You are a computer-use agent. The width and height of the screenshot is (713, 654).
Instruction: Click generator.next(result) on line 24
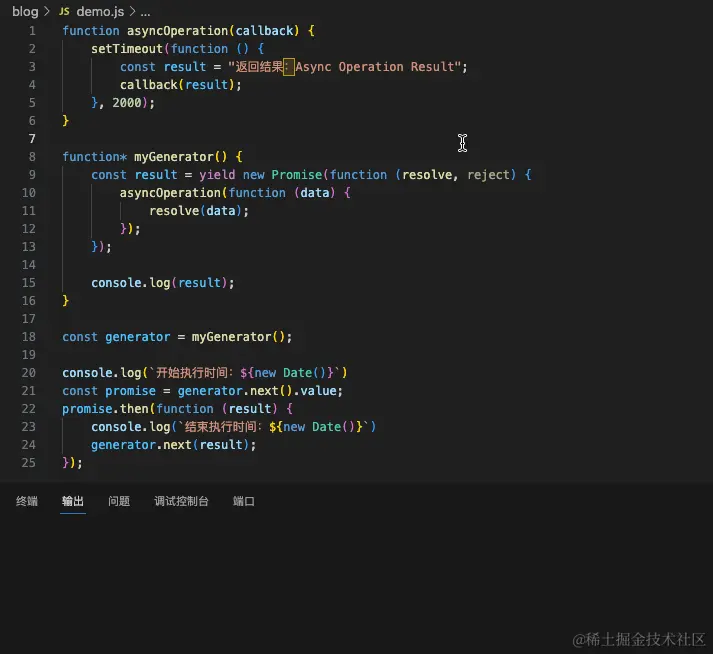[170, 445]
